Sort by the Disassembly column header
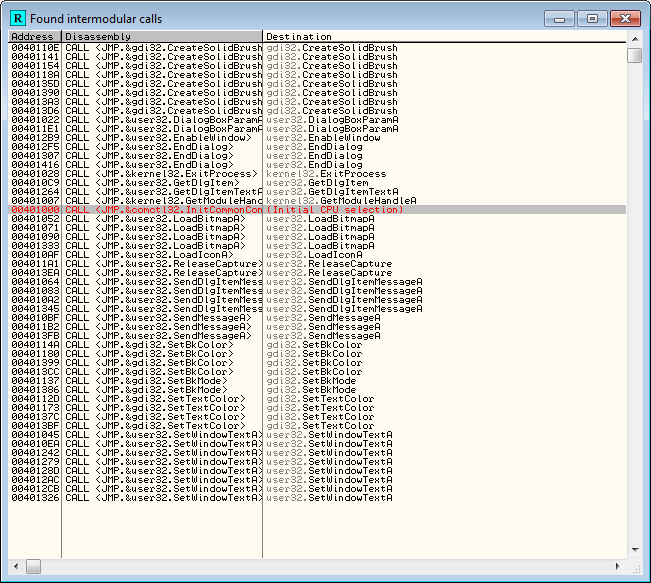651x583 pixels. (x=162, y=37)
